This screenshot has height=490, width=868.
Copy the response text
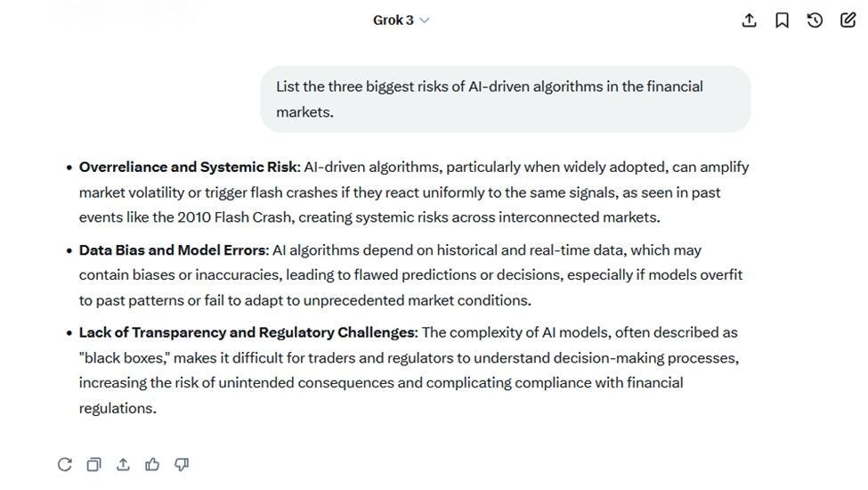(93, 464)
